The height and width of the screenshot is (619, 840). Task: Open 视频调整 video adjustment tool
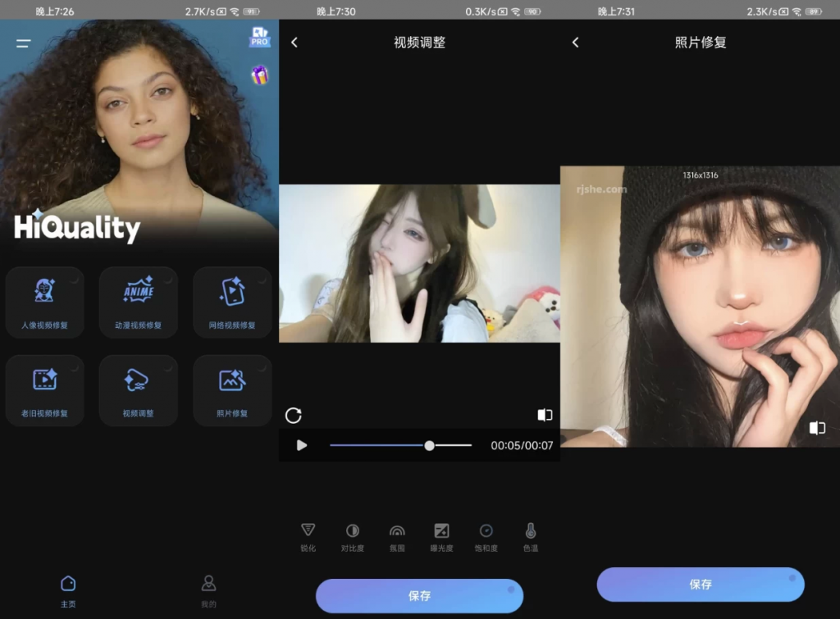coord(139,390)
